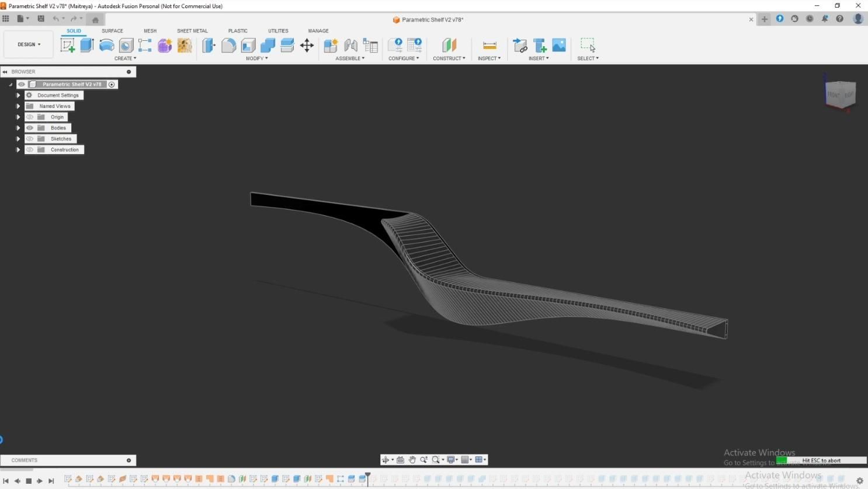Screen dimensions: 868x489
Task: Click the New Component icon
Action: (x=331, y=46)
